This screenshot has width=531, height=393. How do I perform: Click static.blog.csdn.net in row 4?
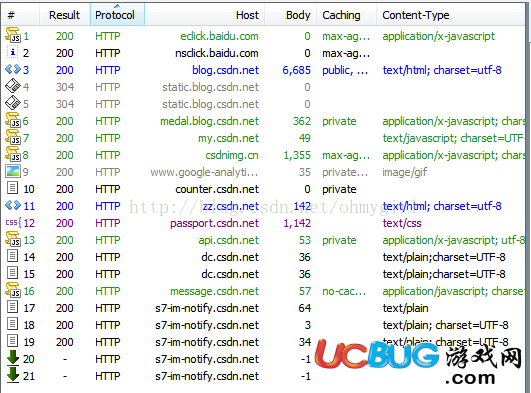pos(210,87)
